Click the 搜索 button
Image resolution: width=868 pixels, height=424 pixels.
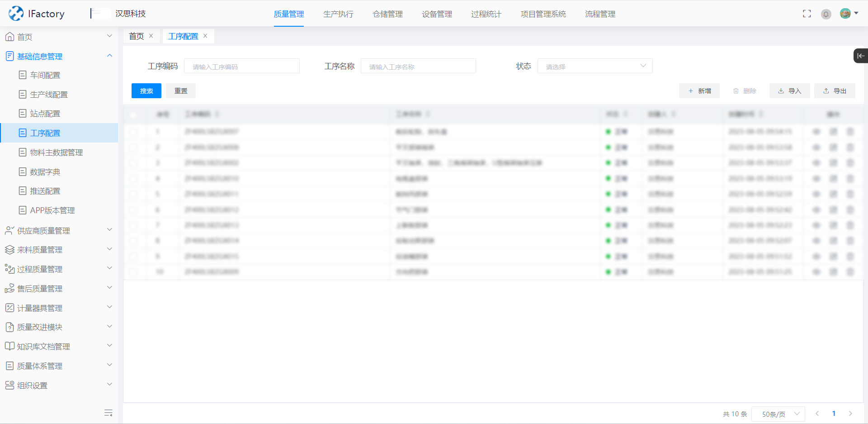[x=146, y=91]
